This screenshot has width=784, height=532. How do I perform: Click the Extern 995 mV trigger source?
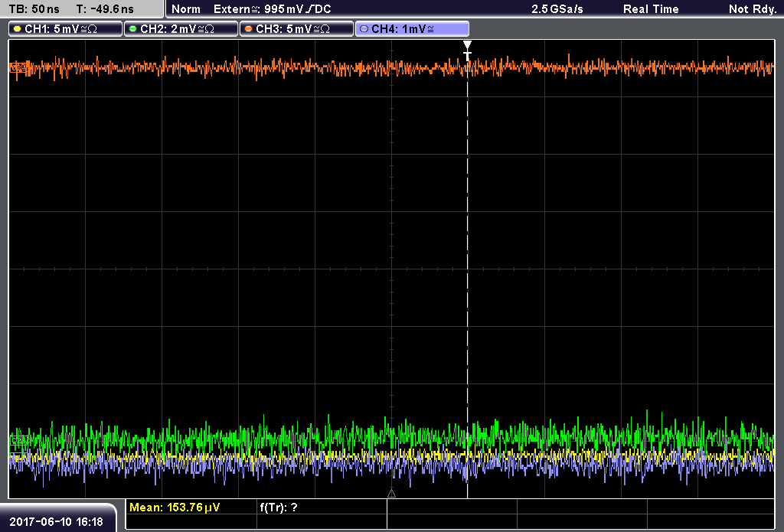point(272,9)
